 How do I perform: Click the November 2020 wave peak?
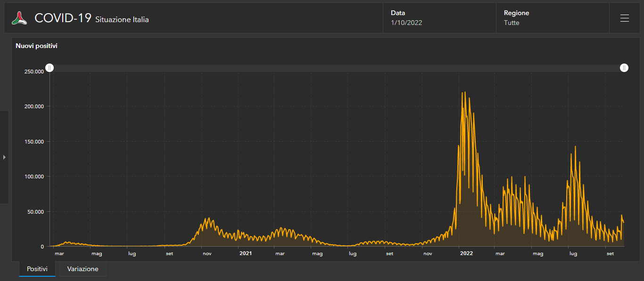coord(208,219)
